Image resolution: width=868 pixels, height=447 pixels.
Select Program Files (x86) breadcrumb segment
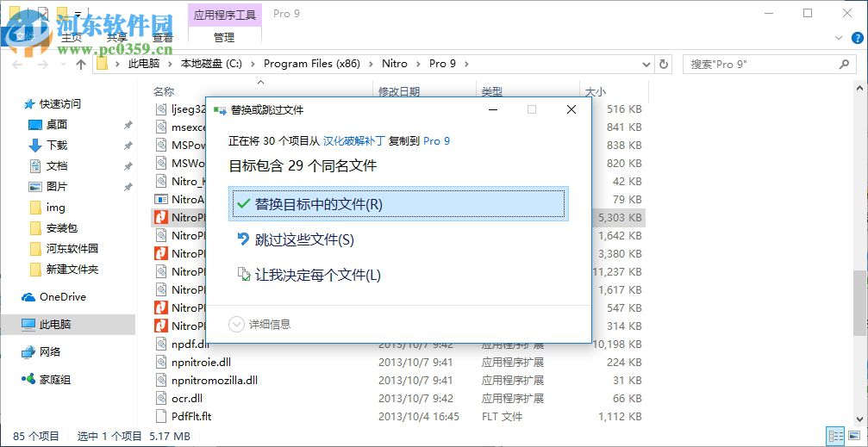(312, 64)
